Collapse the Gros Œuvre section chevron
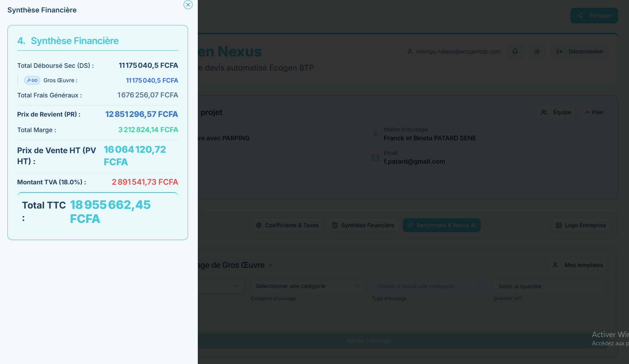The height and width of the screenshot is (364, 629). coord(271,265)
